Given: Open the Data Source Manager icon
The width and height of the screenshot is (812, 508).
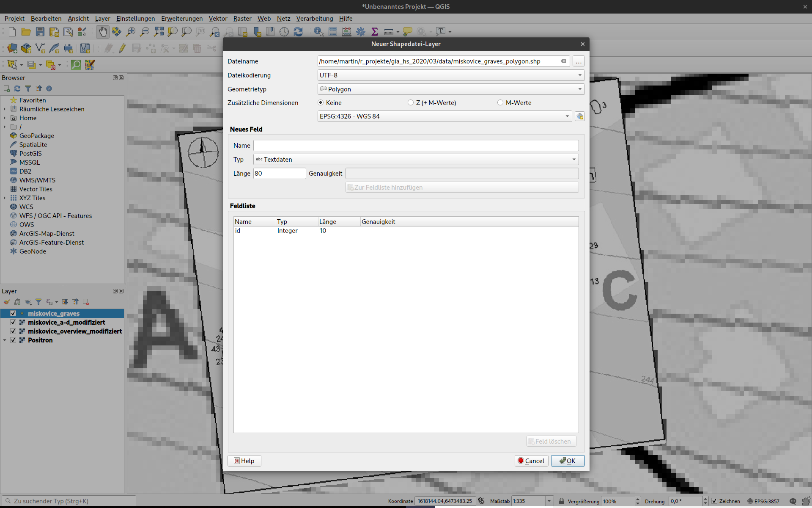Looking at the screenshot, I should [x=12, y=48].
